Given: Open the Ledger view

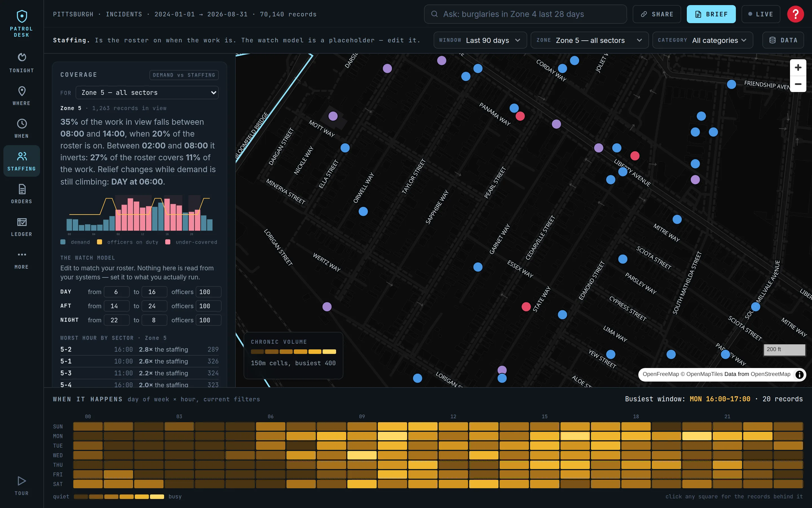Looking at the screenshot, I should click(21, 226).
